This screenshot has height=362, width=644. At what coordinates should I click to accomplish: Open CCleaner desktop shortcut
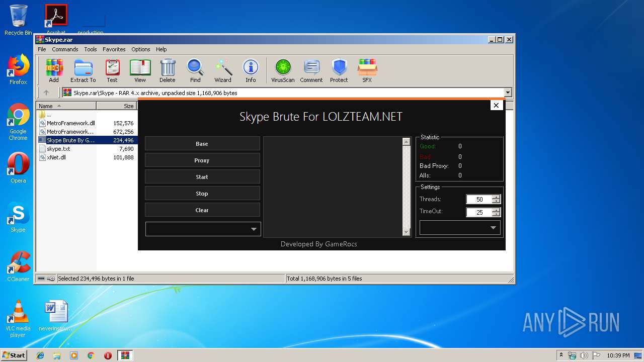(x=18, y=266)
